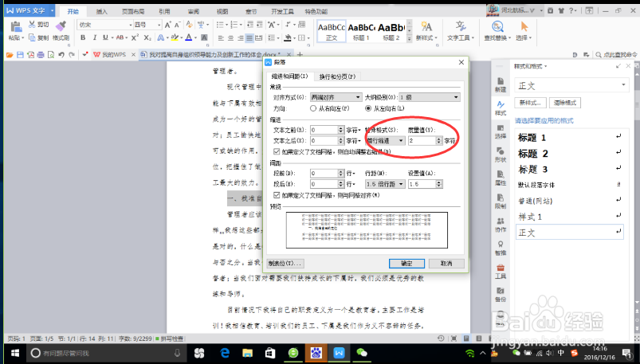Click the Paste clipboard icon

pos(16,26)
